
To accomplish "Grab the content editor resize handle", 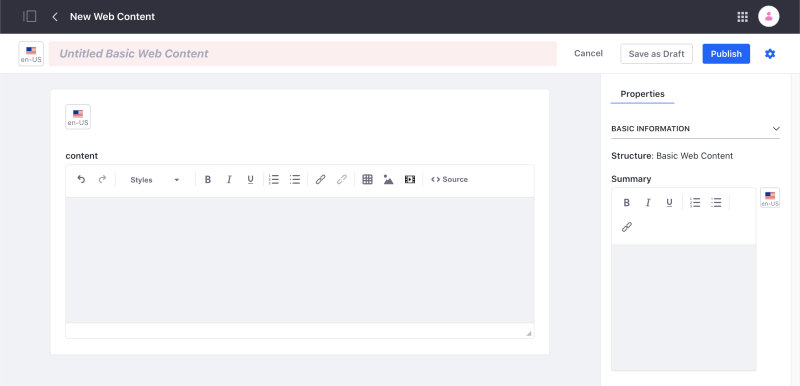I will tap(529, 333).
